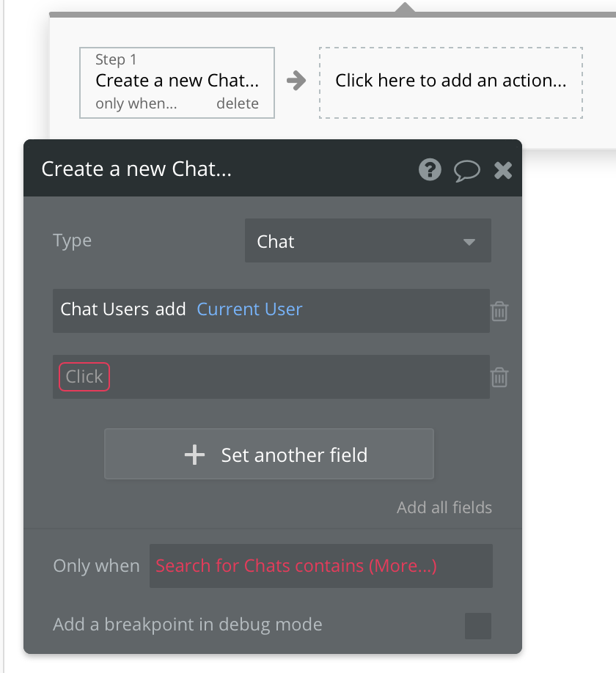Viewport: 616px width, 673px height.
Task: Click here to add an action box
Action: click(x=450, y=82)
